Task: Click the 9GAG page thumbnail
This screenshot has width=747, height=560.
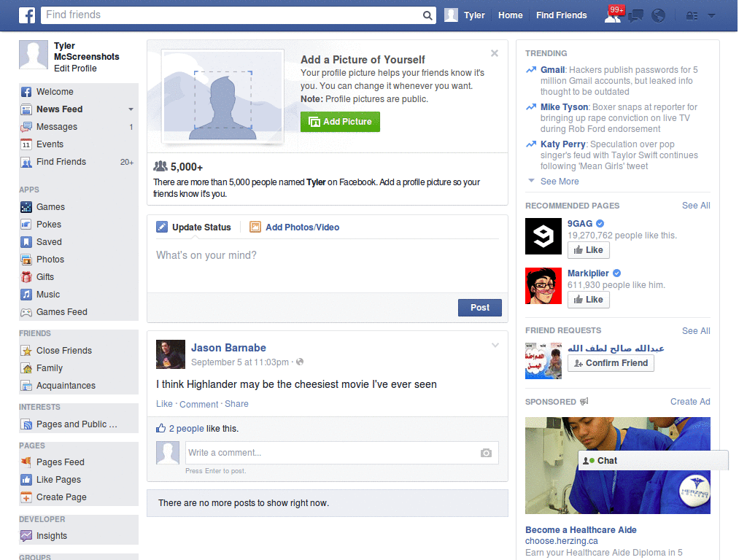Action: pyautogui.click(x=543, y=236)
